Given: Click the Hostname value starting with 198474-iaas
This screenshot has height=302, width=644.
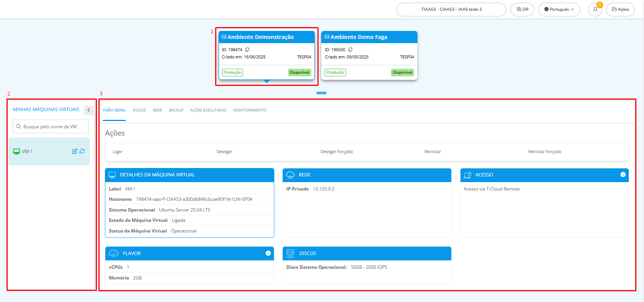Looking at the screenshot, I should 194,199.
